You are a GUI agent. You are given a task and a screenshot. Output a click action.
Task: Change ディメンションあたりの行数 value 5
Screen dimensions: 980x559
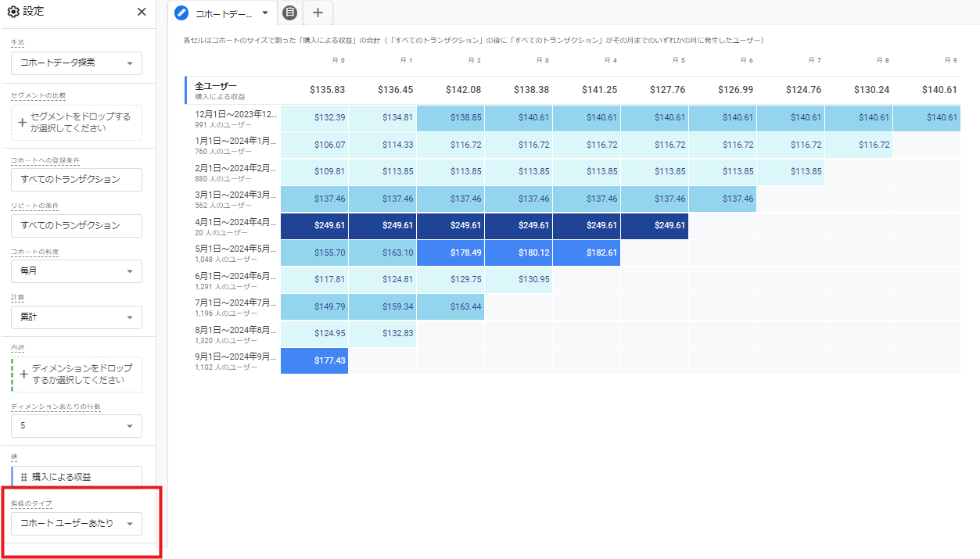click(77, 426)
